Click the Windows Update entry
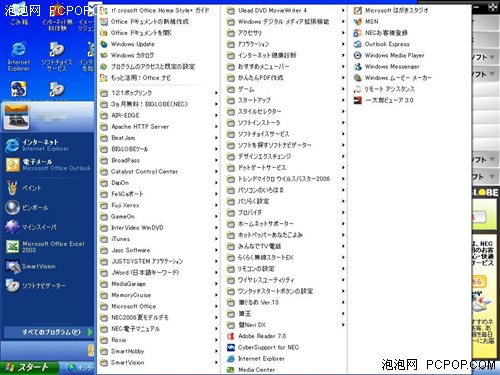The height and width of the screenshot is (375, 500). [x=128, y=44]
